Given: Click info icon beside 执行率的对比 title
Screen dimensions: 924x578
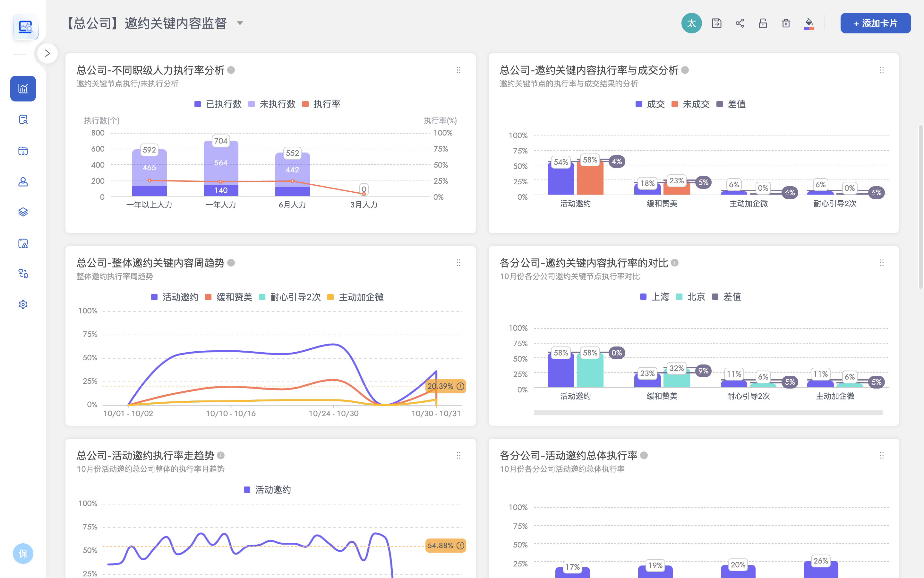Looking at the screenshot, I should tap(675, 263).
